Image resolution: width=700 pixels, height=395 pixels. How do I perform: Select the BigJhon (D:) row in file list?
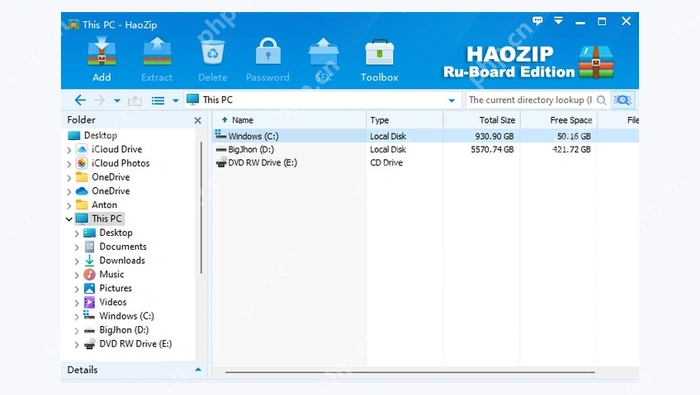tap(426, 150)
